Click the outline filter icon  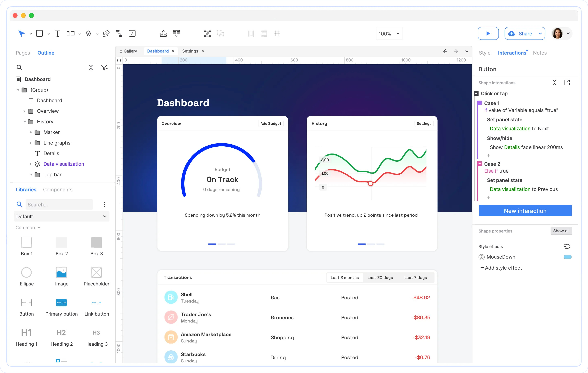104,67
